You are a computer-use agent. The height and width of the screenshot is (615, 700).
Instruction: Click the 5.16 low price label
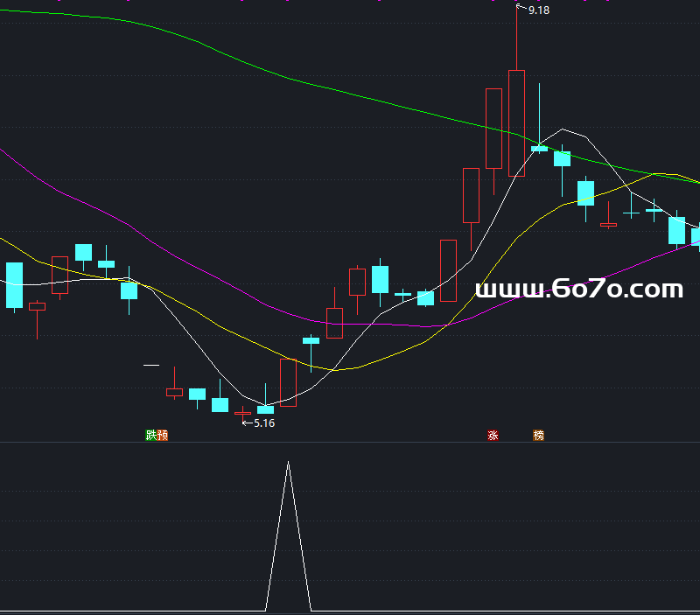pos(263,423)
